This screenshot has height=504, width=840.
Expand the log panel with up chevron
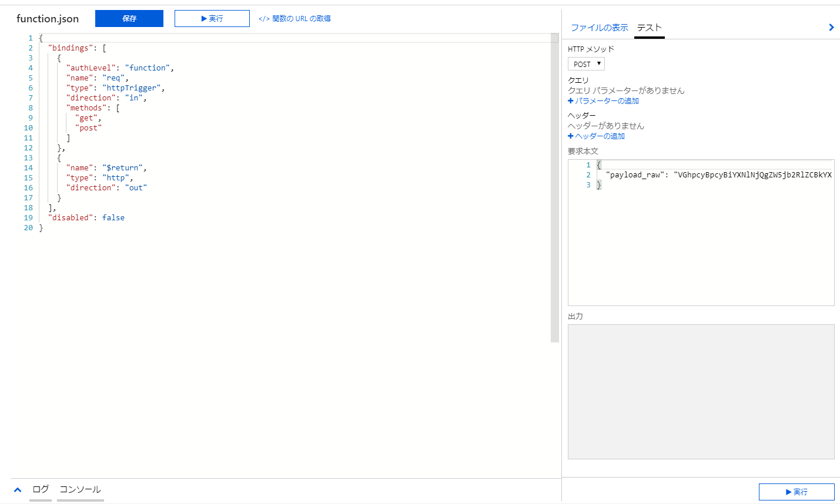click(x=18, y=490)
